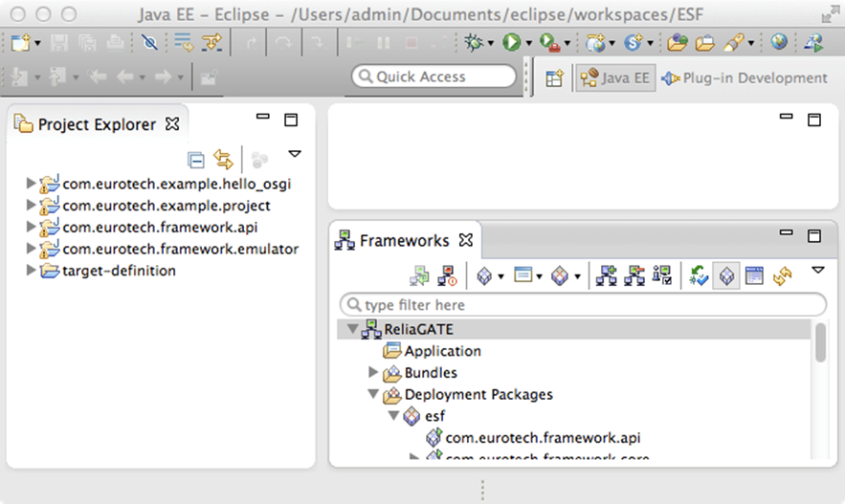This screenshot has width=845, height=504.
Task: Click the deployment package cube icon
Action: [560, 276]
